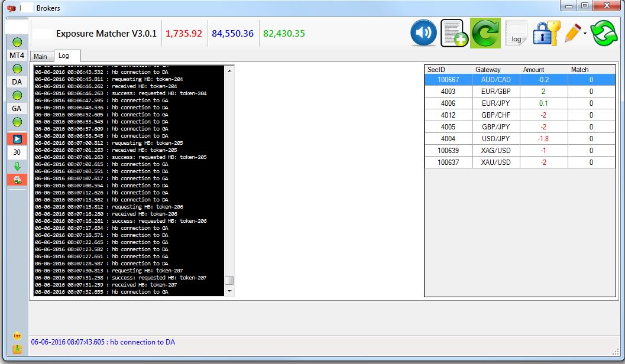Click the orange download box icon at bottom-left

pyautogui.click(x=17, y=349)
